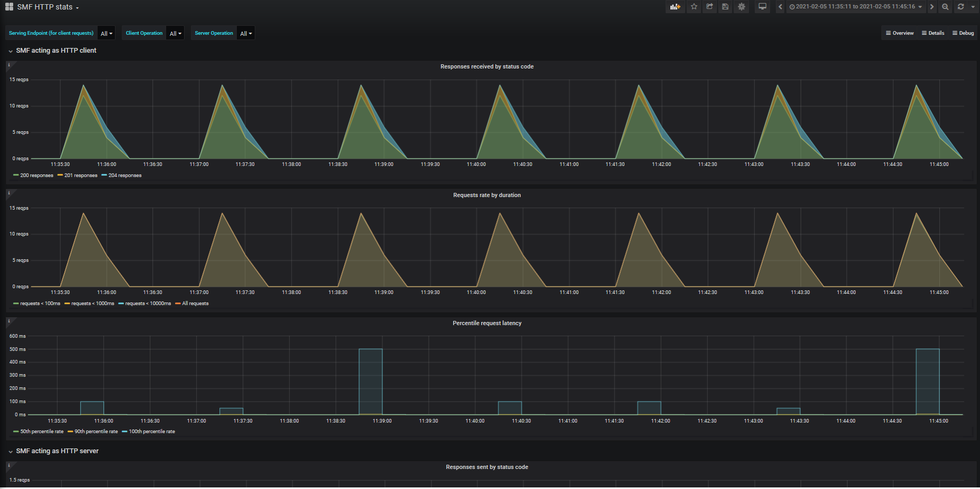This screenshot has height=489, width=980.
Task: Click the Add panel icon
Action: tap(675, 7)
